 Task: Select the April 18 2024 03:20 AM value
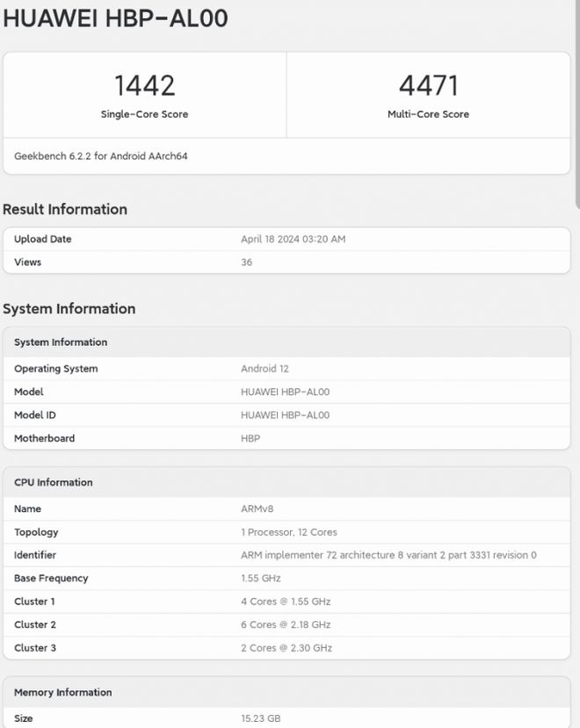pyautogui.click(x=294, y=239)
